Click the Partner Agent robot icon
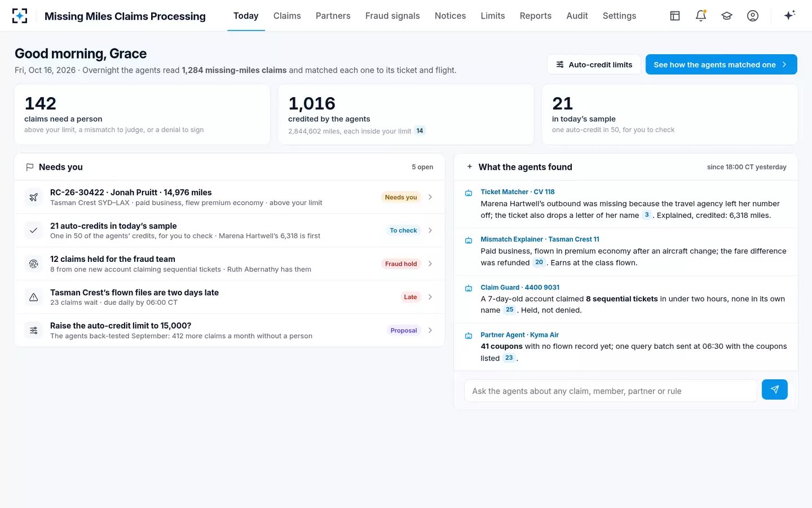 [x=469, y=336]
